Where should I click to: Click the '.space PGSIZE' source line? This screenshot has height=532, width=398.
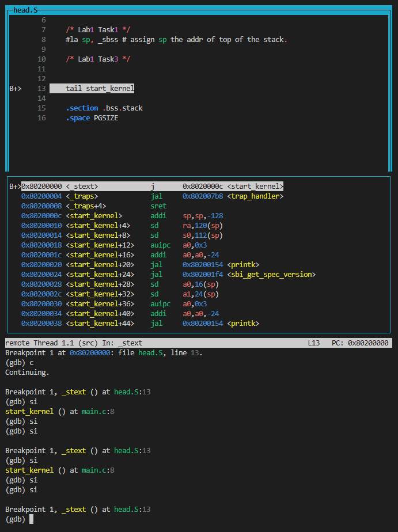pos(92,118)
